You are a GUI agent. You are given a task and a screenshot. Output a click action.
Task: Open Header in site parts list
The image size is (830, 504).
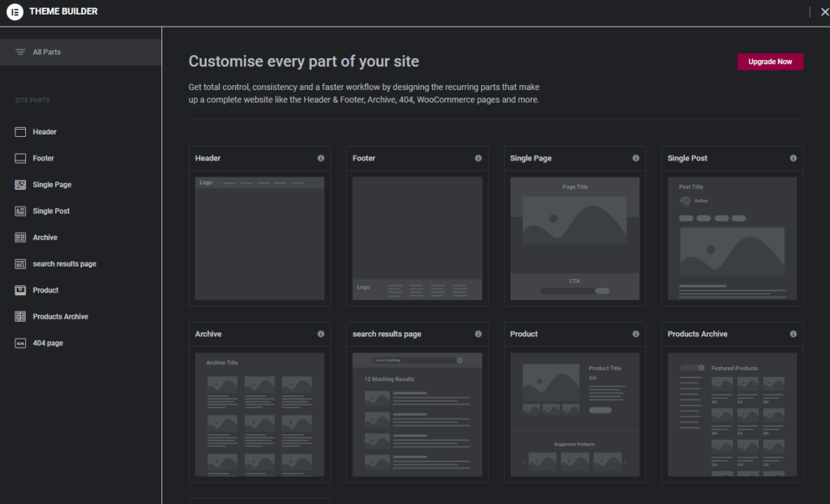tap(45, 132)
